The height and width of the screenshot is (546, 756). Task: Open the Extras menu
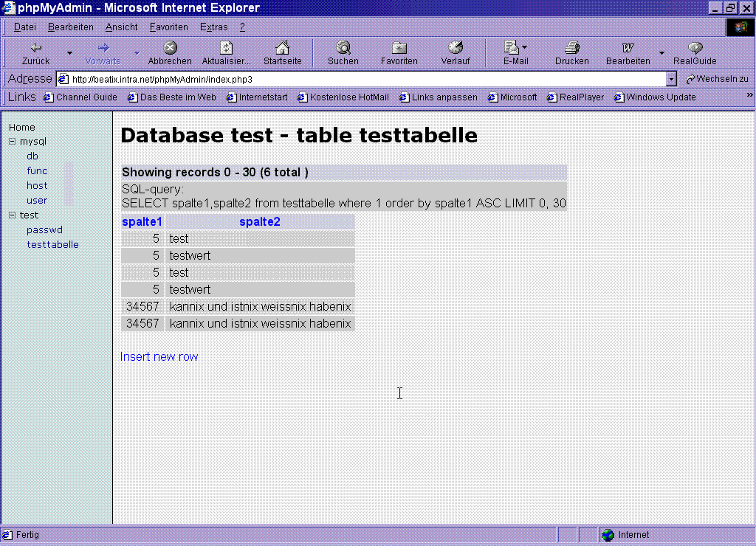[x=213, y=27]
